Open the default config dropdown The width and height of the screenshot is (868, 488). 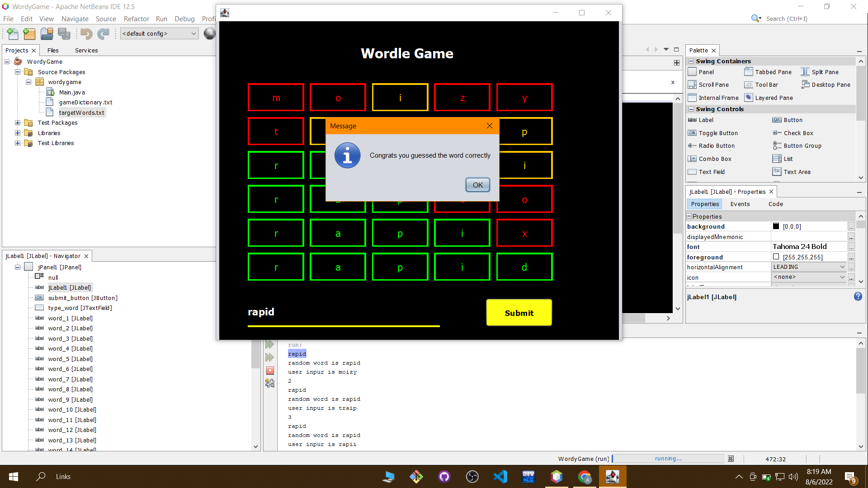tap(159, 33)
